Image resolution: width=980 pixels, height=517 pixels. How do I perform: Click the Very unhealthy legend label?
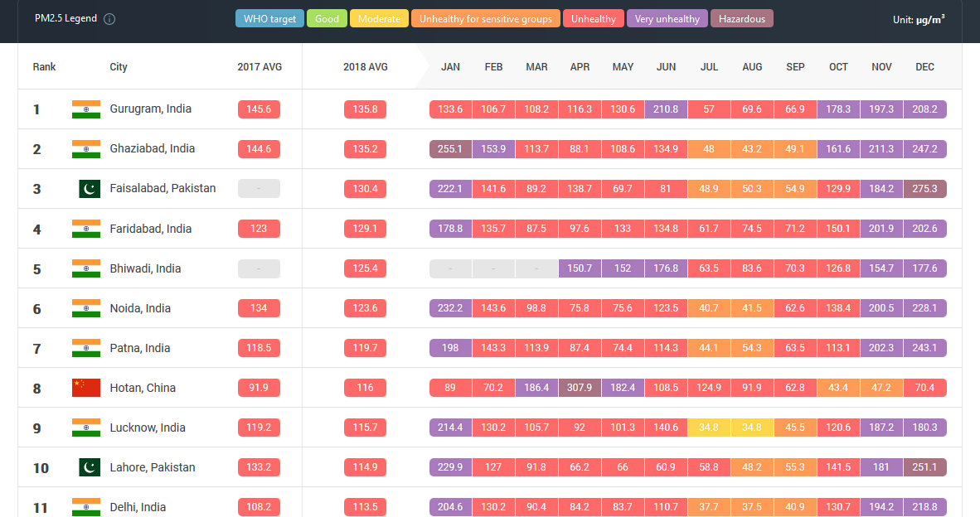tap(667, 19)
